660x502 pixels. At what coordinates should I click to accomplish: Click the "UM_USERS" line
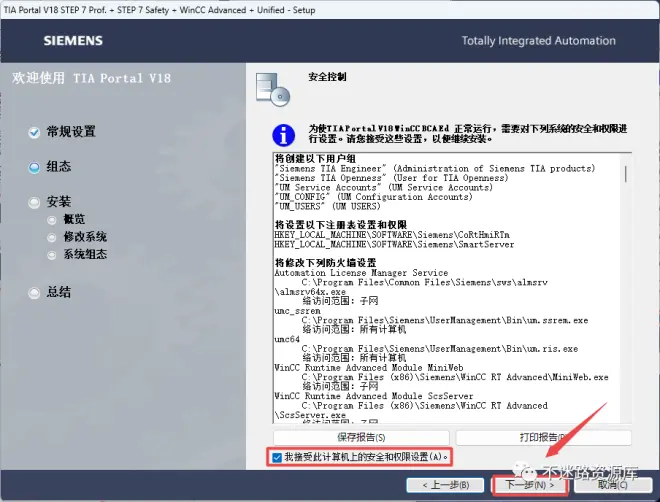click(x=327, y=207)
